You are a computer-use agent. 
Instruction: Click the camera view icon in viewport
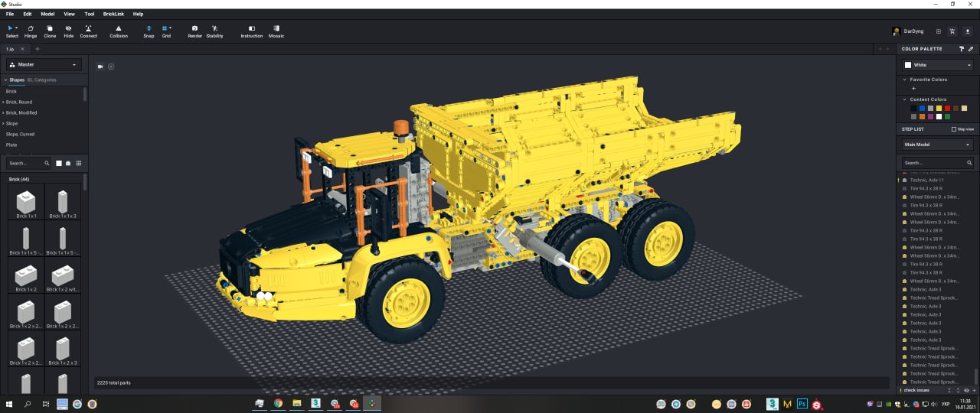[x=100, y=67]
